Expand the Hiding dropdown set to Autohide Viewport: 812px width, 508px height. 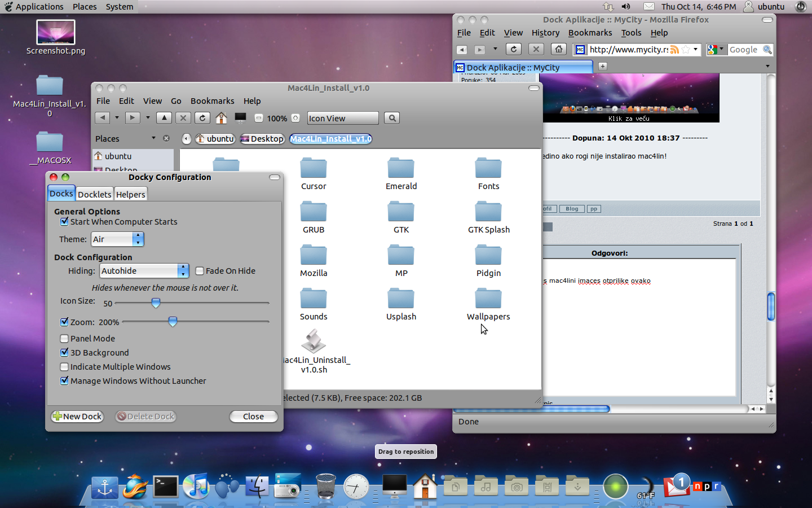(x=144, y=271)
